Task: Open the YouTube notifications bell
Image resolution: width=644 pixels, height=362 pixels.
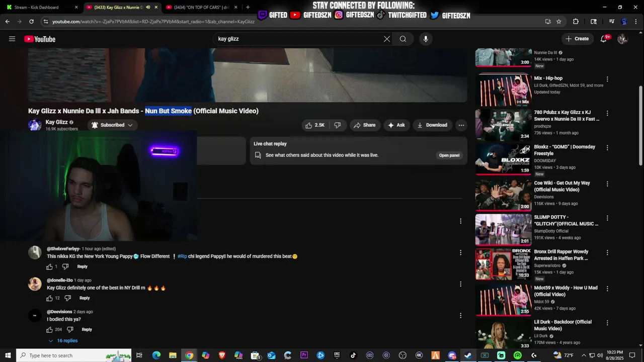Action: tap(604, 39)
